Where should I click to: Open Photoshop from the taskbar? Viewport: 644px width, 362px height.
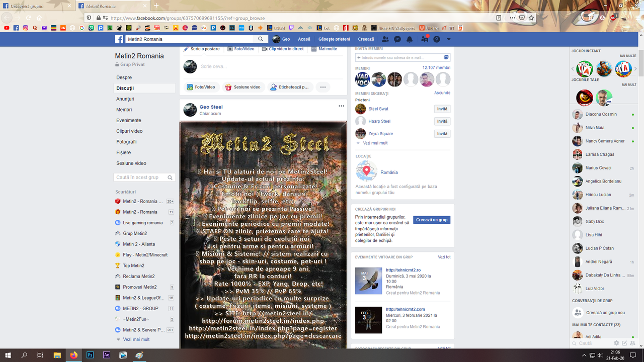(x=91, y=355)
